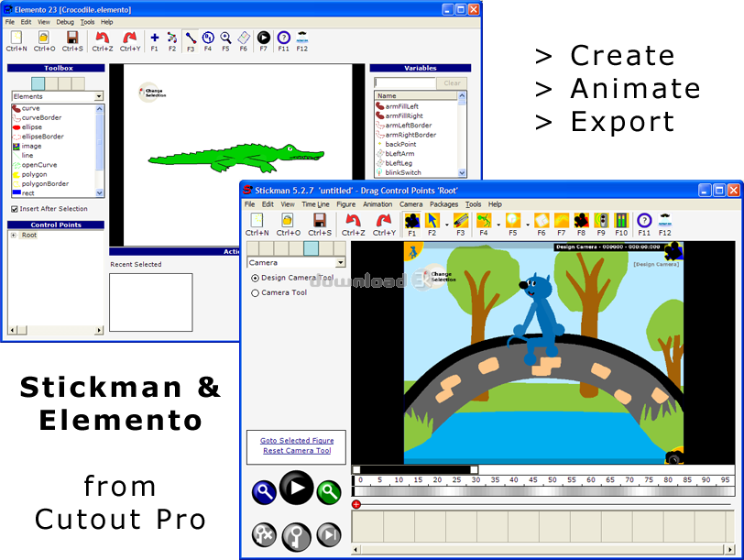Viewport: 744px width, 560px height.
Task: Click the green magnifier zoom button
Action: [x=329, y=492]
